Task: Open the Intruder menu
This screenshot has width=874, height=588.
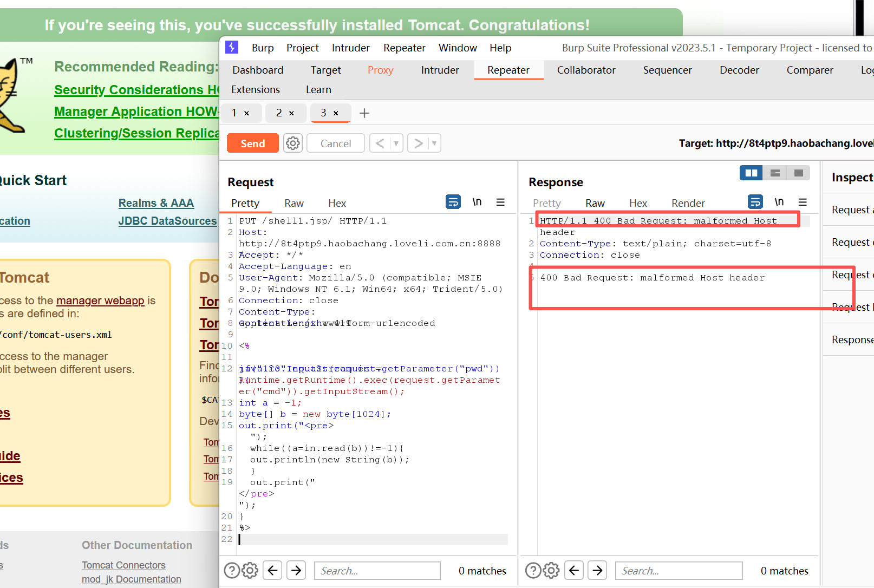Action: 351,48
